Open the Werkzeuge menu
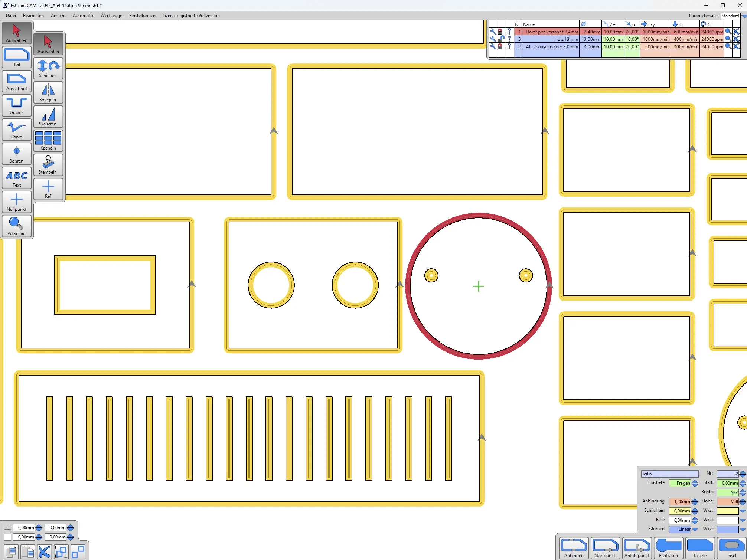 coord(111,16)
